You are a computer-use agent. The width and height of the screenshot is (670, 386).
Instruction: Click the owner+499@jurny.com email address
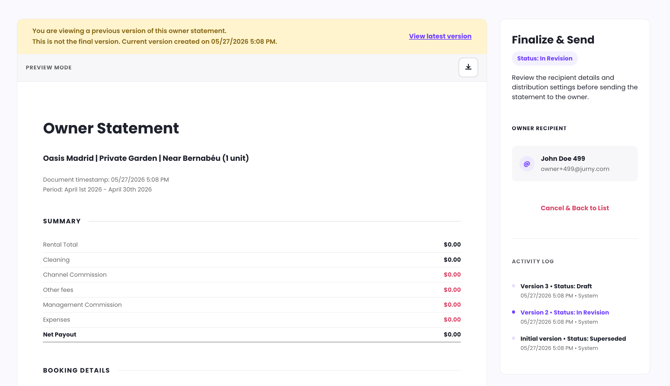coord(575,169)
